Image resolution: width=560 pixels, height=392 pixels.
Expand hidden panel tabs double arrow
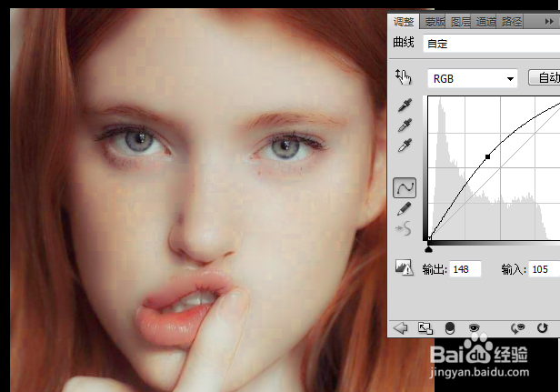(x=549, y=22)
